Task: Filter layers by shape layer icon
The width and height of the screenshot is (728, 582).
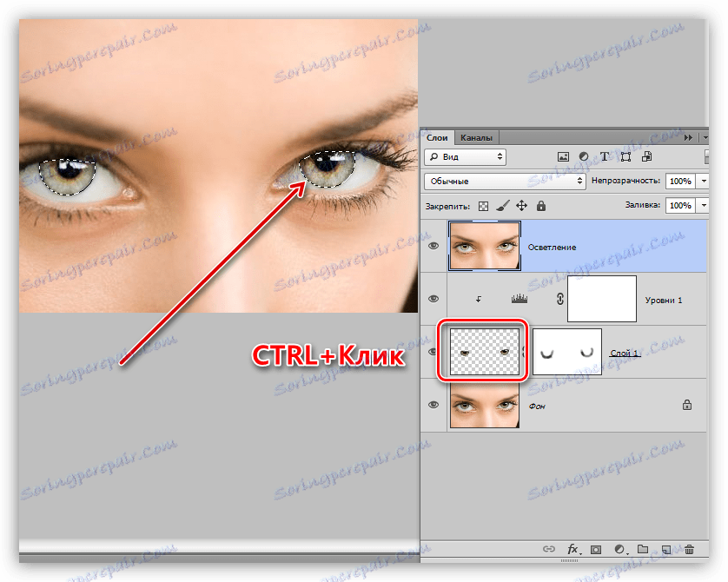Action: (625, 157)
